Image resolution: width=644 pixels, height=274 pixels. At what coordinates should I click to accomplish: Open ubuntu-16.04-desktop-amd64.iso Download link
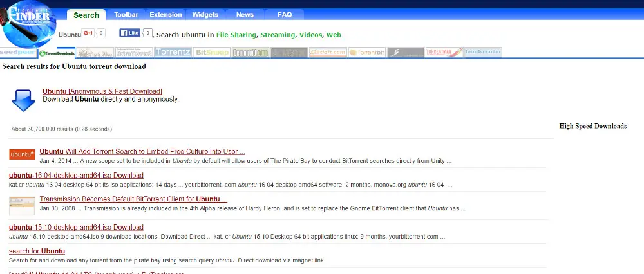(x=76, y=176)
